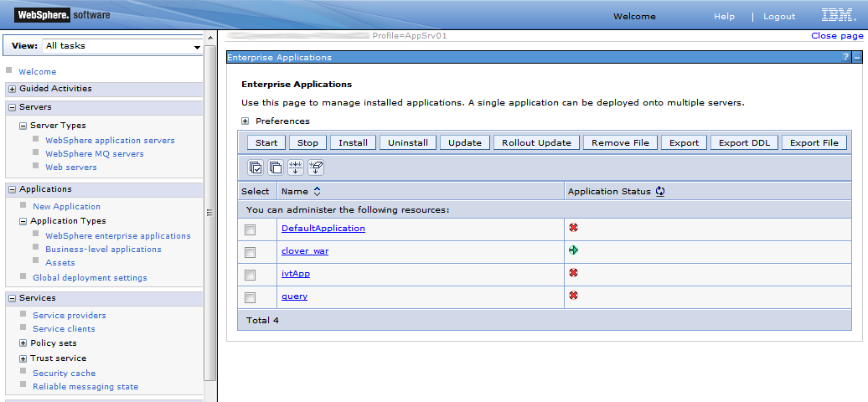Open New Application item
This screenshot has height=402, width=868.
coord(66,207)
